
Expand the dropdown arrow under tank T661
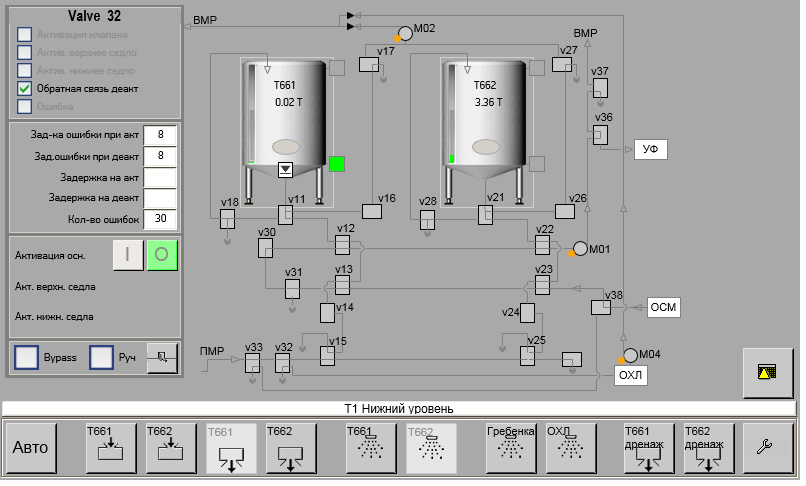pos(286,169)
